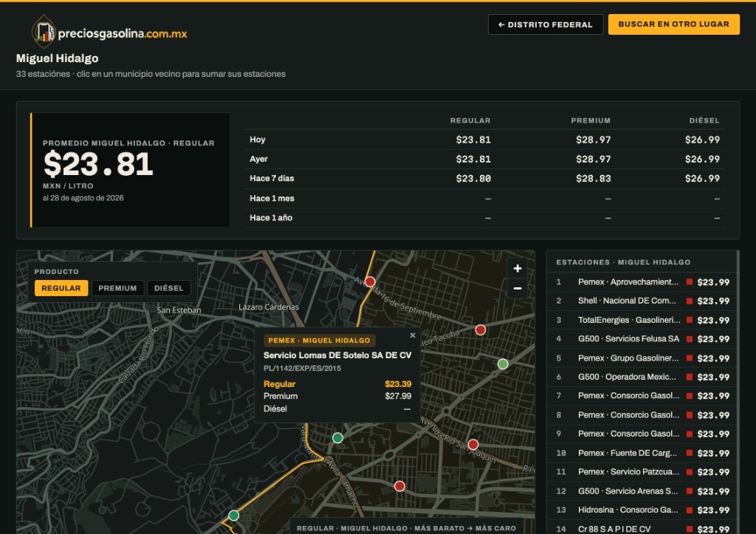Open station 7 Pemex Consorcio Gasol... row
The width and height of the screenshot is (756, 534).
tap(642, 396)
